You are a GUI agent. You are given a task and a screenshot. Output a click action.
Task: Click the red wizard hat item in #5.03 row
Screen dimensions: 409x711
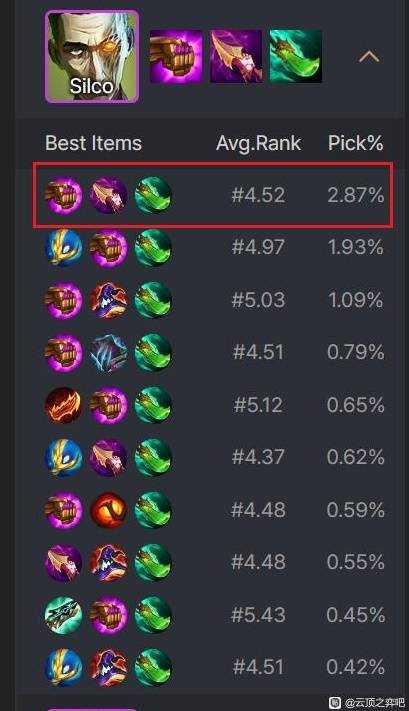tap(108, 300)
